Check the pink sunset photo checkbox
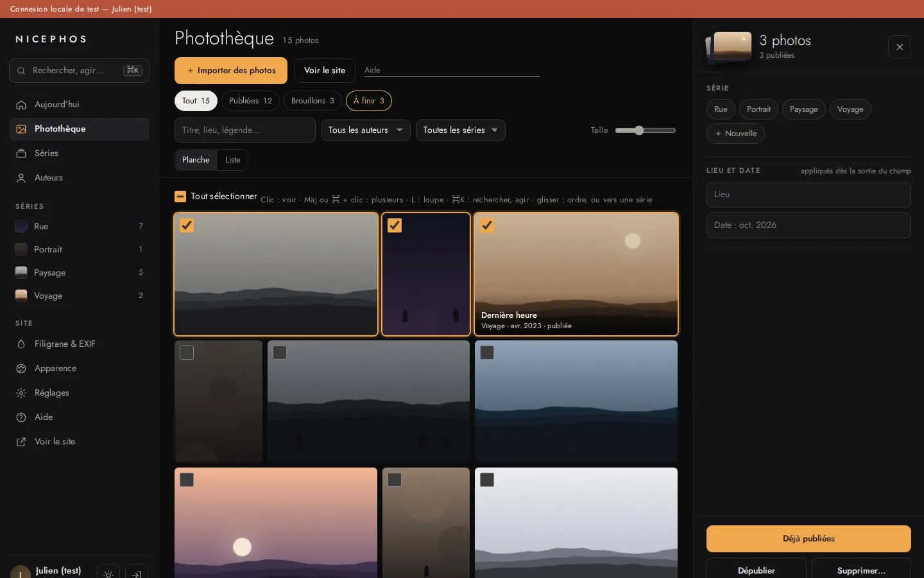Viewport: 924px width, 578px height. click(187, 480)
